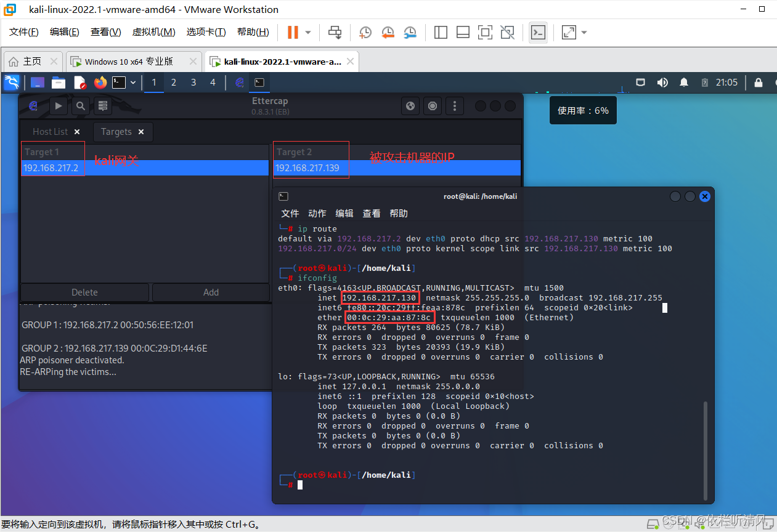Open the terminal profile dropdown in the panel

pyautogui.click(x=132, y=82)
